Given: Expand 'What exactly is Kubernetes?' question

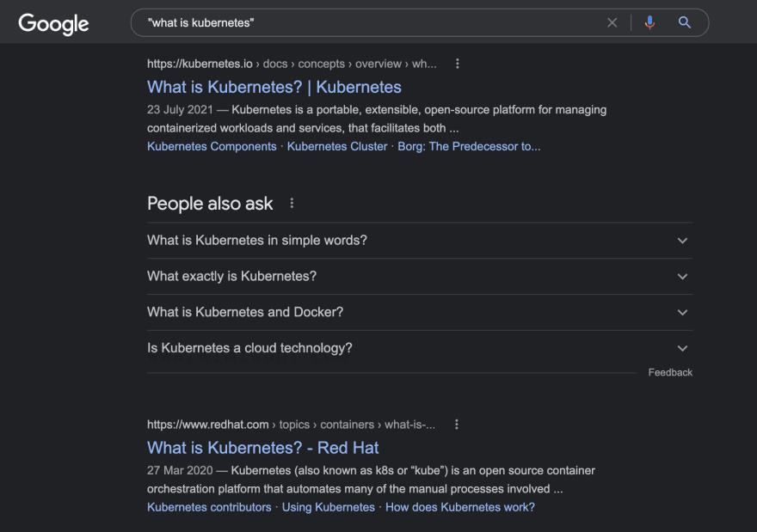Looking at the screenshot, I should (x=420, y=277).
